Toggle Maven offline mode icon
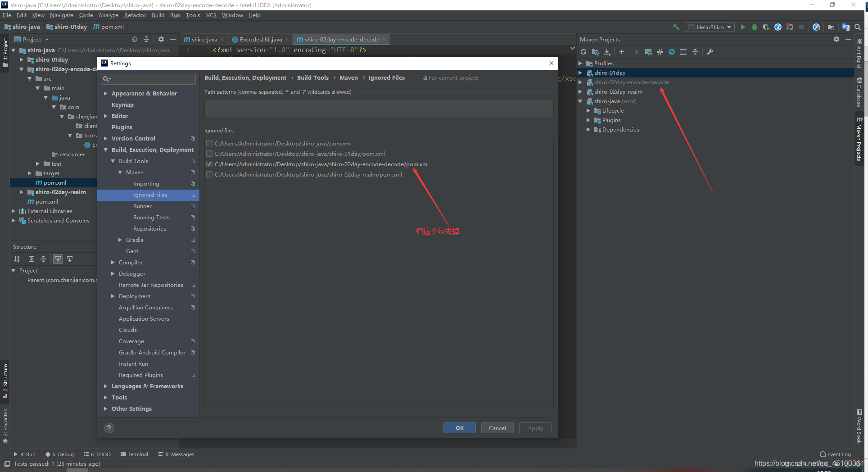The height and width of the screenshot is (472, 868). pos(660,52)
